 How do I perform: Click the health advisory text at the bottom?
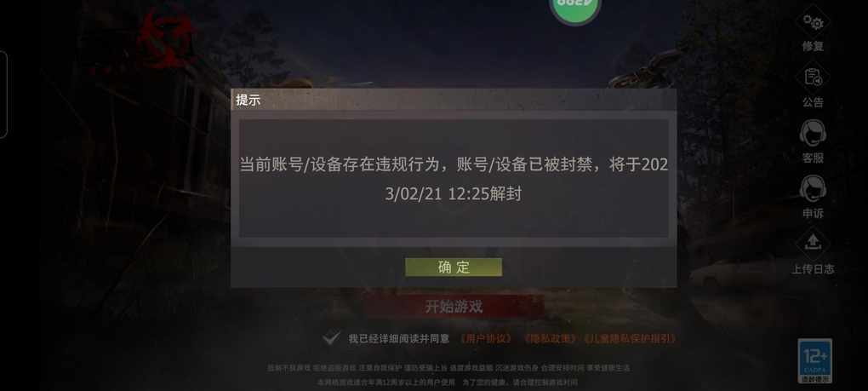[449, 375]
